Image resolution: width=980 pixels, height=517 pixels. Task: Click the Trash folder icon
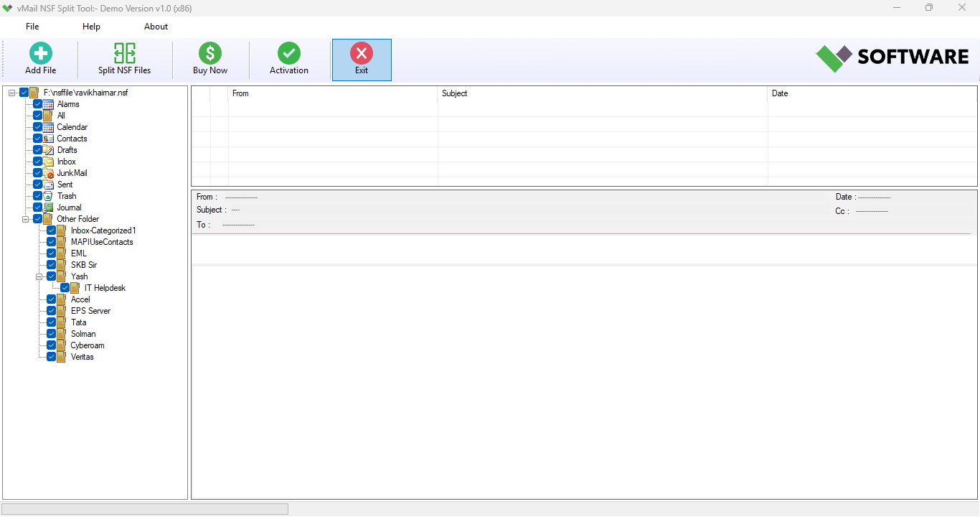[x=49, y=196]
